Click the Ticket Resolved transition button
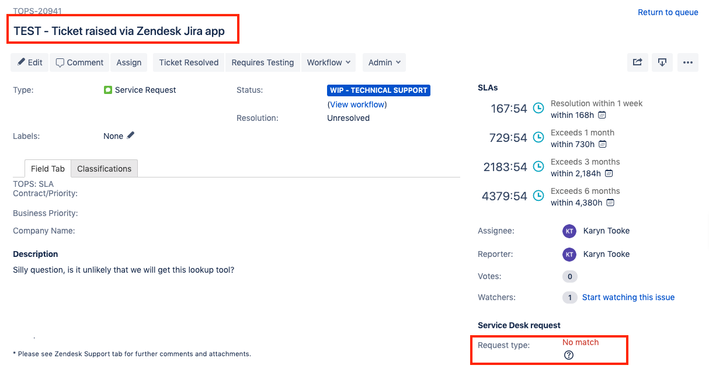709x369 pixels. 189,62
